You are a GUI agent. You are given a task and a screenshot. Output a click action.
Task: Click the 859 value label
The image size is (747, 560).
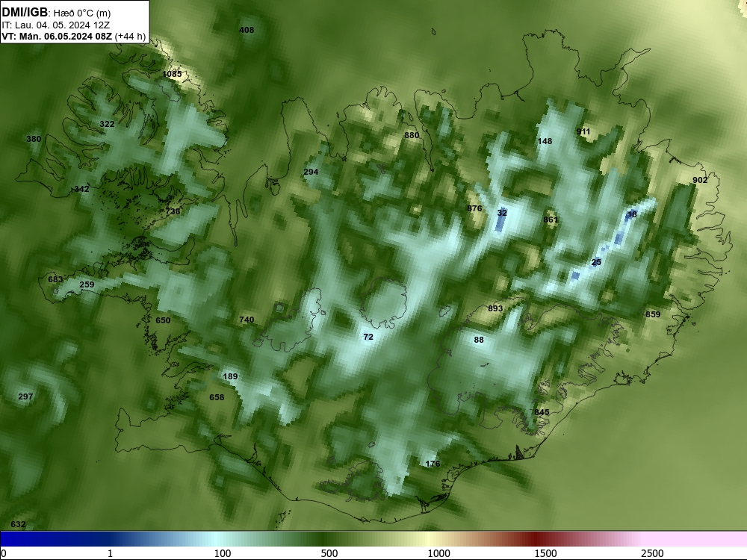pyautogui.click(x=653, y=314)
